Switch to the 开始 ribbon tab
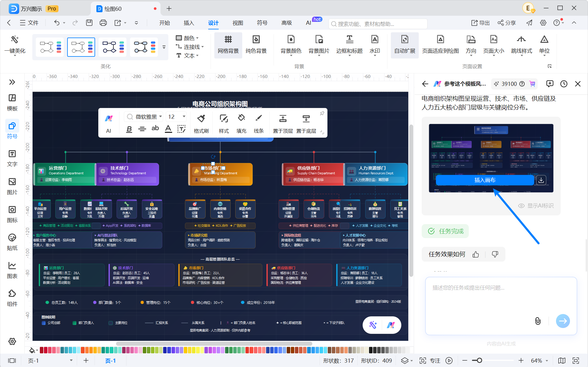 [x=164, y=23]
